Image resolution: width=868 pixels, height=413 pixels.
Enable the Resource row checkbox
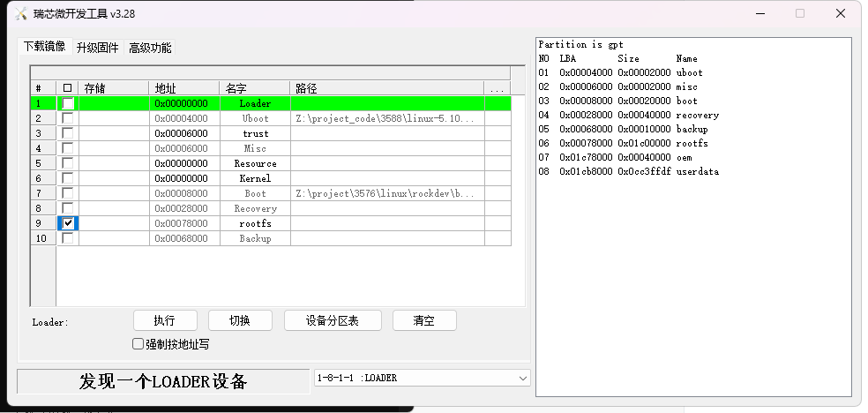pos(68,163)
